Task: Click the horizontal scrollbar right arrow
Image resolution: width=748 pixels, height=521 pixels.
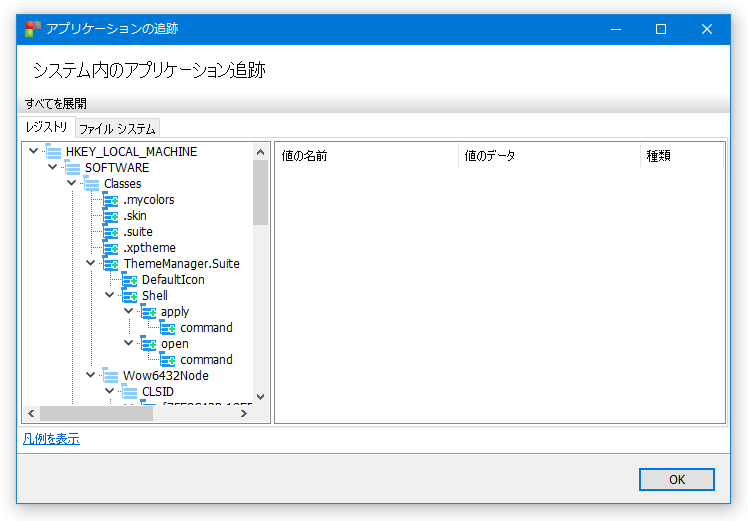Action: [244, 414]
